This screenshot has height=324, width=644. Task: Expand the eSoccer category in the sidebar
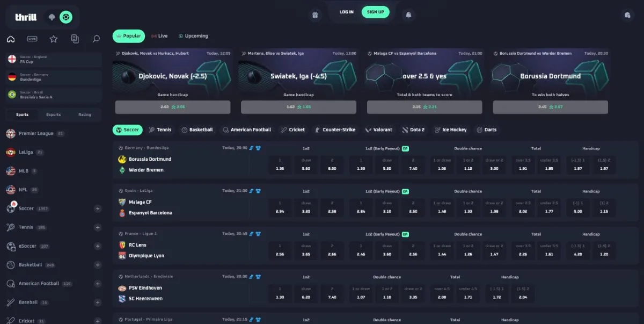98,246
